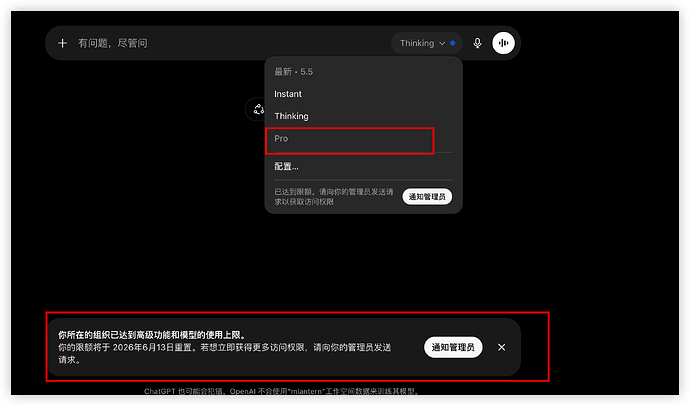The height and width of the screenshot is (406, 690).
Task: Click the 已达到限额 message in menu
Action: [334, 197]
